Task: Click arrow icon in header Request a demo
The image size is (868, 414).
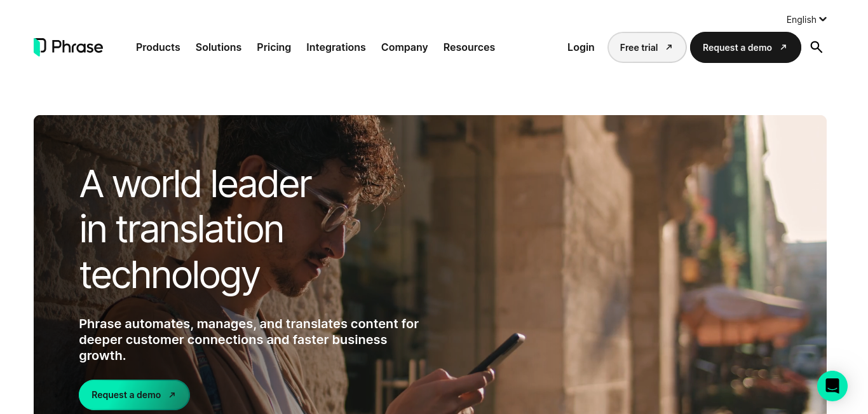Action: click(x=783, y=47)
